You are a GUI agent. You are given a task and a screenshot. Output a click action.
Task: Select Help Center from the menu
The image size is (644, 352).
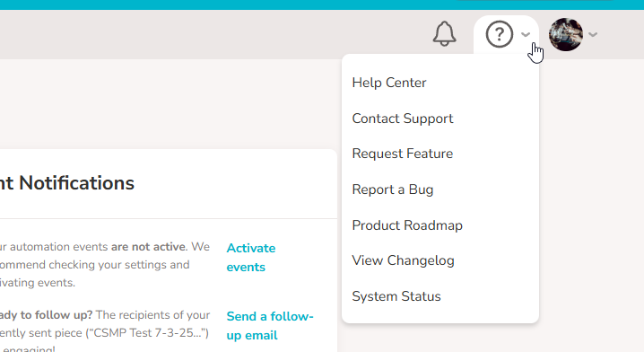(x=389, y=83)
